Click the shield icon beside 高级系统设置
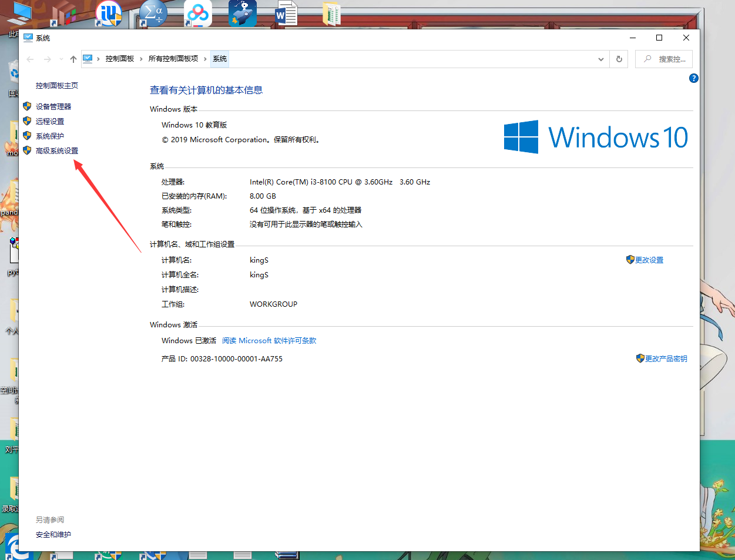The image size is (735, 560). click(27, 150)
